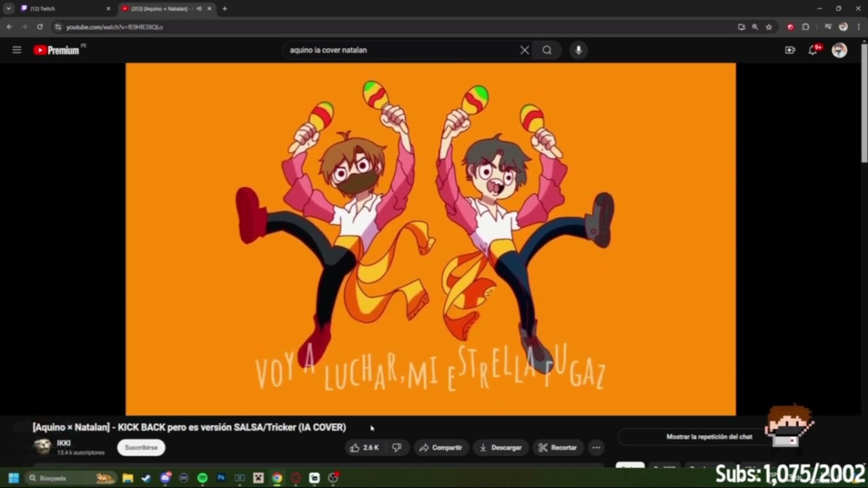Click the Chrome zoom magnifier in the address bar
Image resolution: width=868 pixels, height=488 pixels.
pyautogui.click(x=755, y=27)
